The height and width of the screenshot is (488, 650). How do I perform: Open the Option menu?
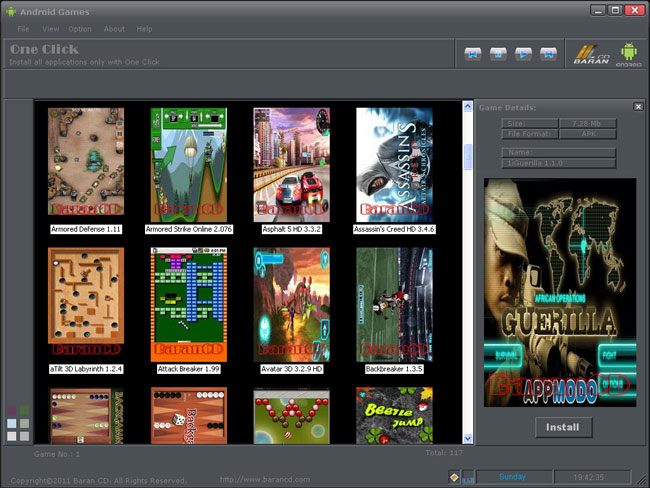point(80,29)
